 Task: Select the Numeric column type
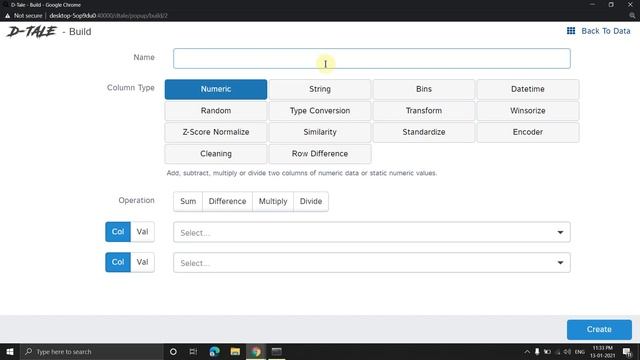point(216,89)
